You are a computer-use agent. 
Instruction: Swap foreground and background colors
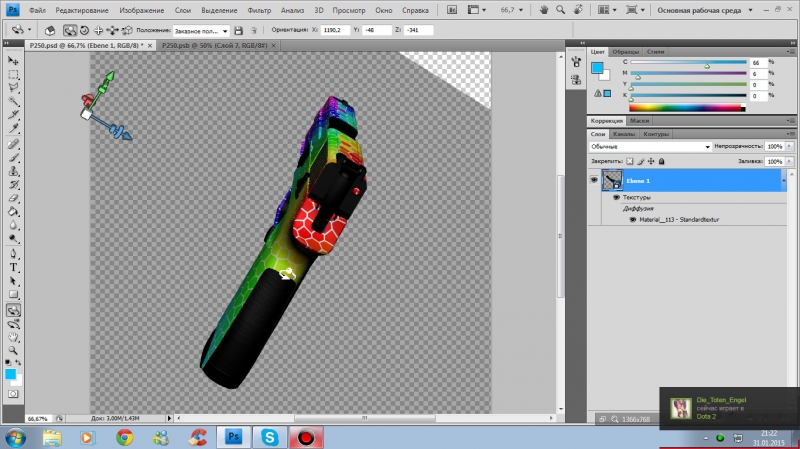pyautogui.click(x=18, y=362)
